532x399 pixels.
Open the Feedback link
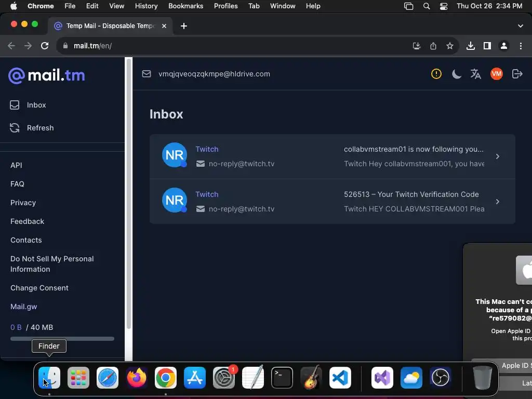(x=27, y=221)
